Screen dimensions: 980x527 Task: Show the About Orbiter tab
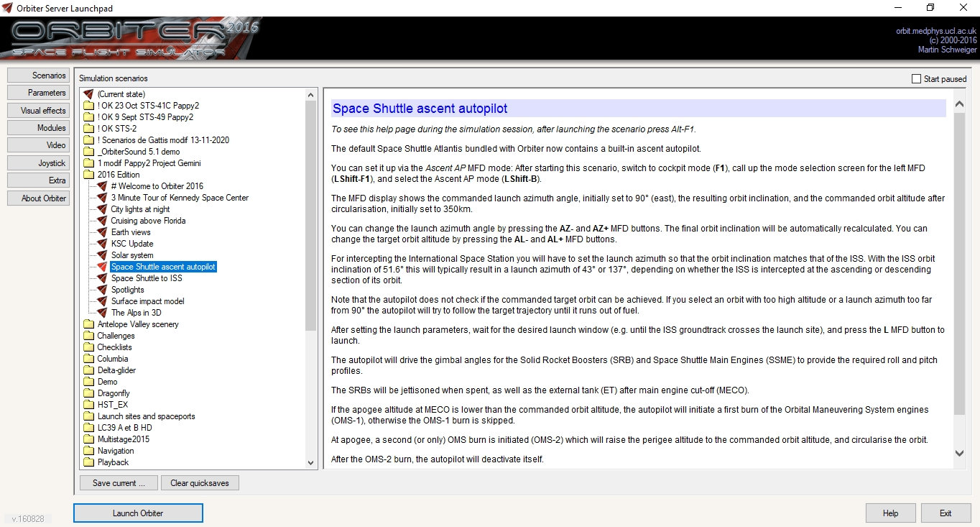coord(39,198)
